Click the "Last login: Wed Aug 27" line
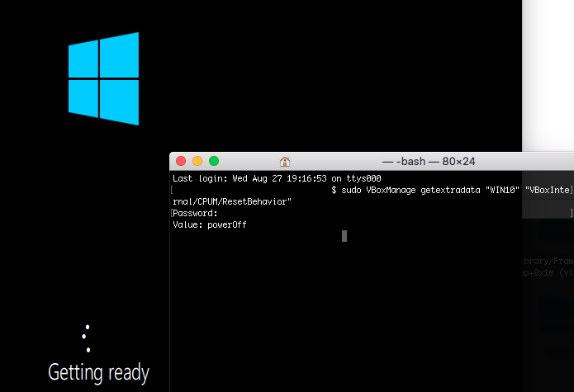This screenshot has height=392, width=574. point(277,178)
